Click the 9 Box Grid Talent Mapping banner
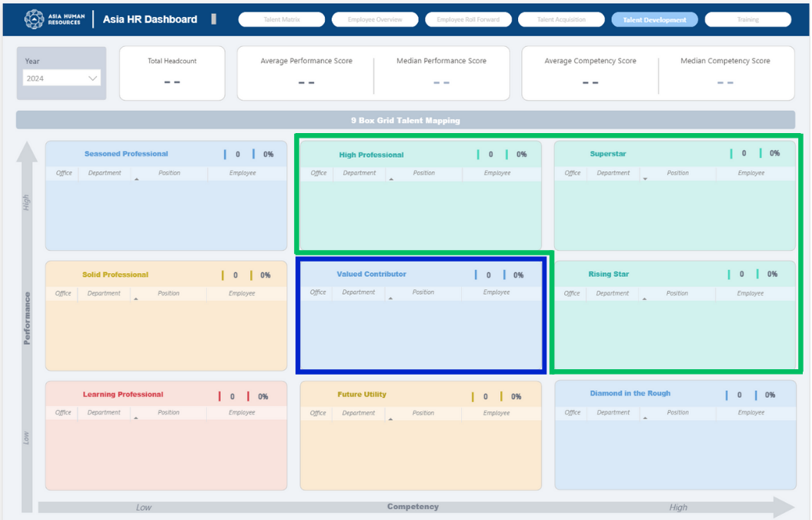Image resolution: width=812 pixels, height=520 pixels. [x=406, y=121]
